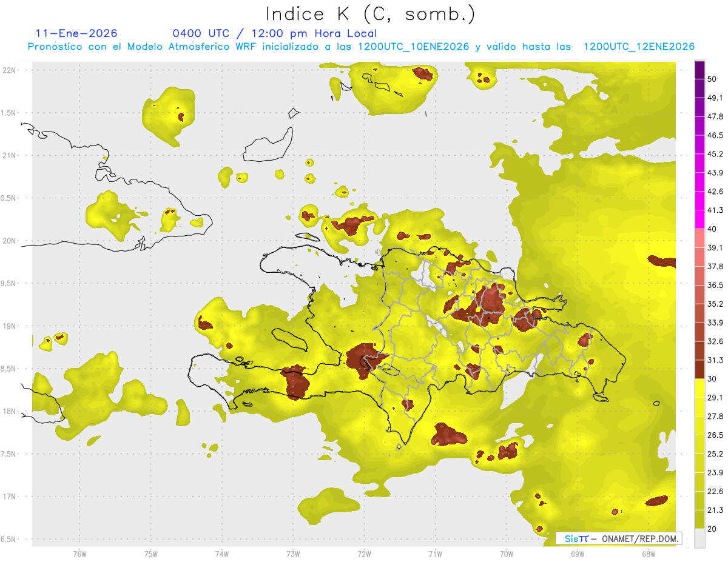Viewport: 728px width, 562px height.
Task: Pick the magenta swatch between 41.3 and 42.6
Action: [699, 201]
